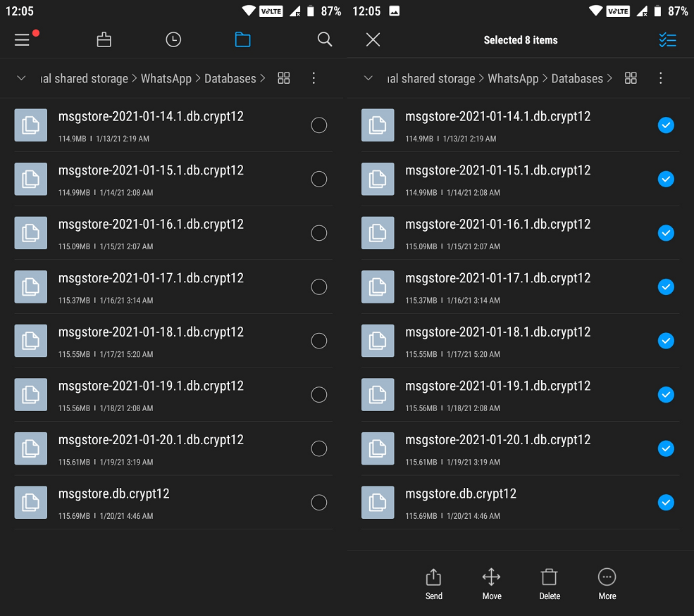Screen dimensions: 694x616
Task: Tap file icon of msgstore-2021-01-20 in right screen
Action: [378, 448]
